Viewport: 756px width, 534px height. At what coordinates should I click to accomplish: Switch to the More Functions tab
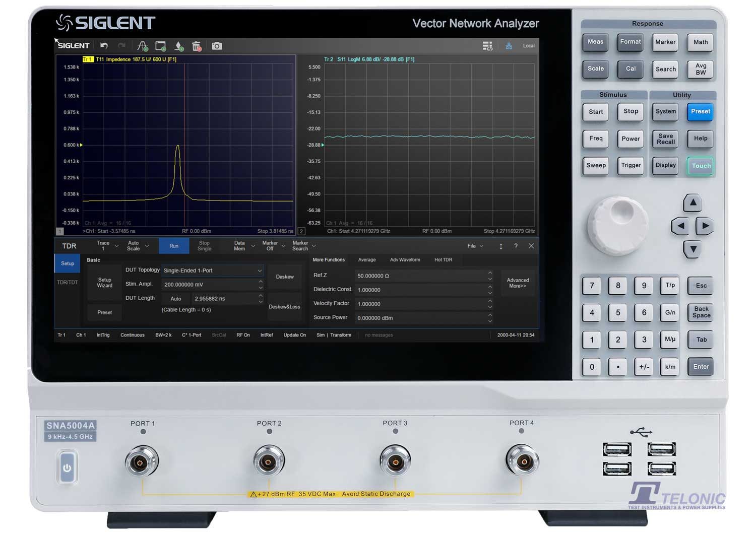pyautogui.click(x=329, y=260)
